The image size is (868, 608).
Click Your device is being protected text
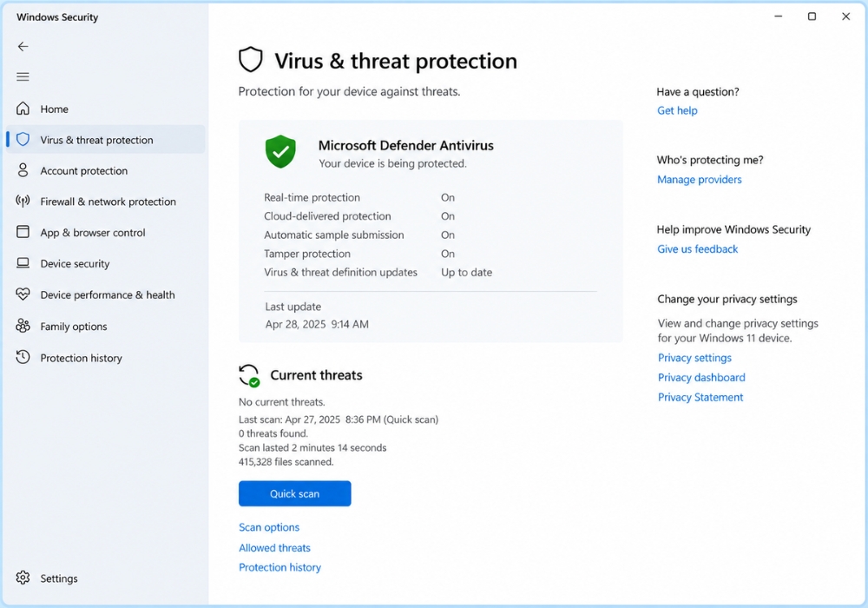click(x=392, y=164)
